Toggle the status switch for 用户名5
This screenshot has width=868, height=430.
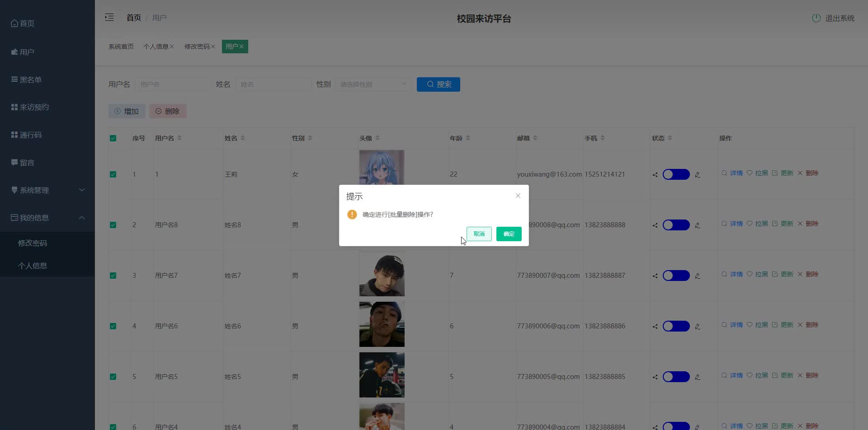pyautogui.click(x=676, y=377)
